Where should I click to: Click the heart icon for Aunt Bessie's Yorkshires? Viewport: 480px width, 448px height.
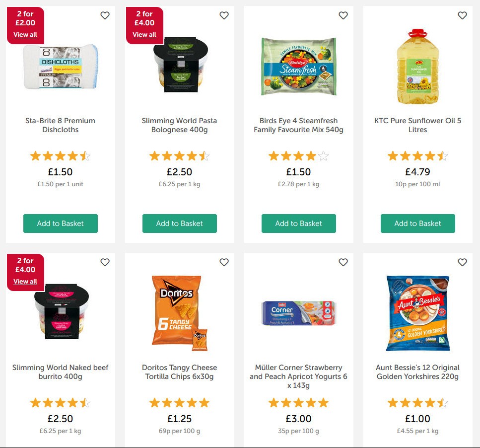tap(462, 262)
